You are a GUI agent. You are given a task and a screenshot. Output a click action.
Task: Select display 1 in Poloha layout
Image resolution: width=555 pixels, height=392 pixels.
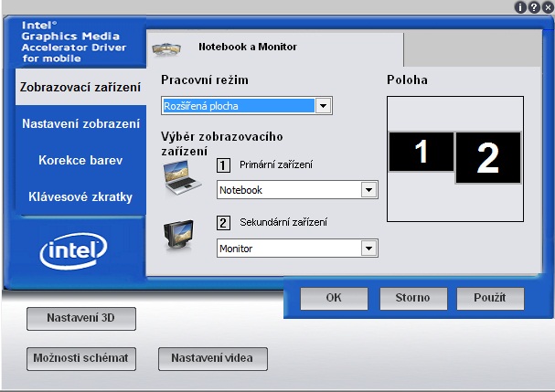tap(422, 152)
